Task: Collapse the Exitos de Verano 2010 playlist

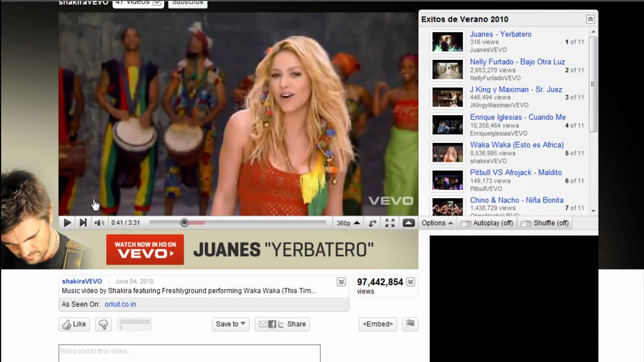Action: (x=590, y=19)
